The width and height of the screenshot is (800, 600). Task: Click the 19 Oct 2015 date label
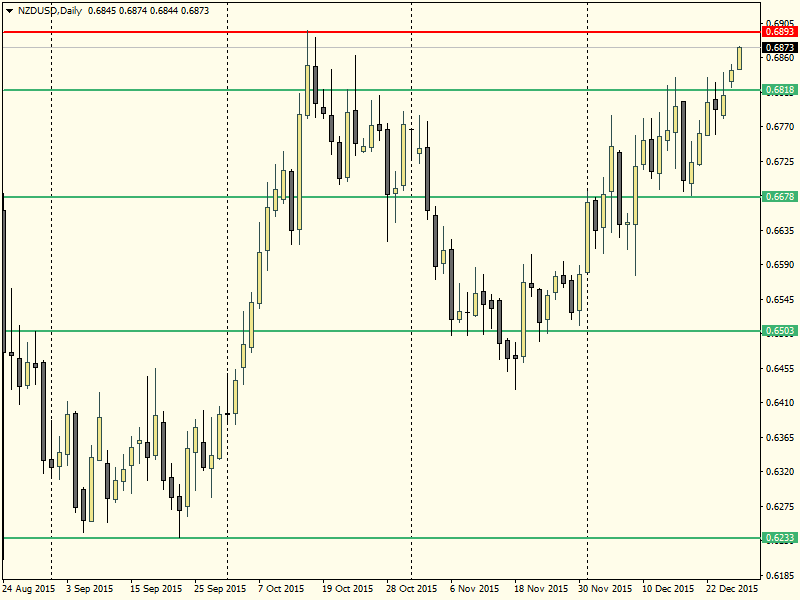coord(347,588)
